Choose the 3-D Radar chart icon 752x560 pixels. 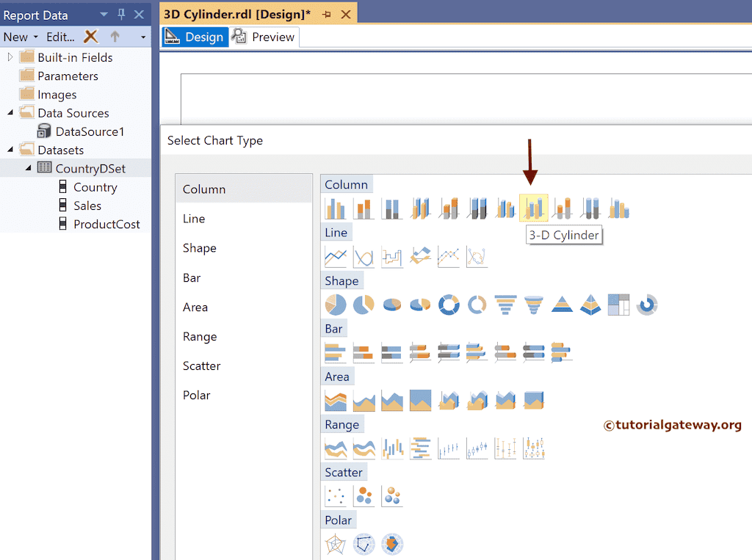coord(392,544)
